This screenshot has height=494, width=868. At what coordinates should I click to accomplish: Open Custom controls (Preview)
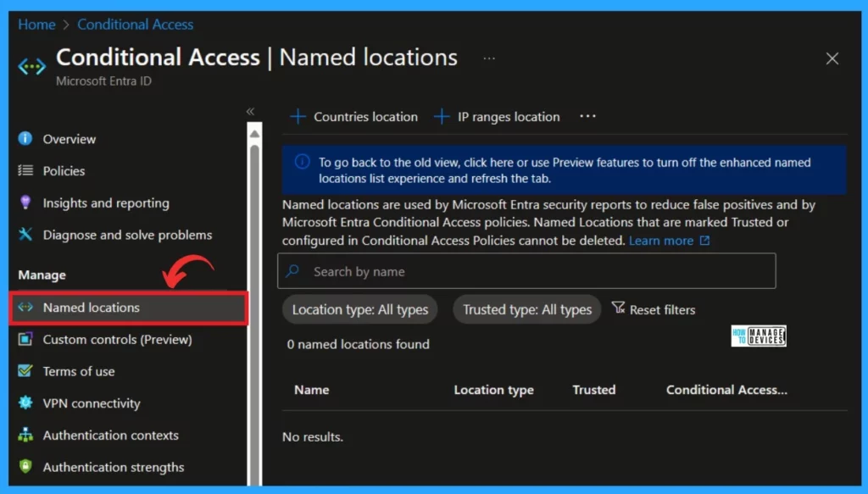pyautogui.click(x=117, y=340)
